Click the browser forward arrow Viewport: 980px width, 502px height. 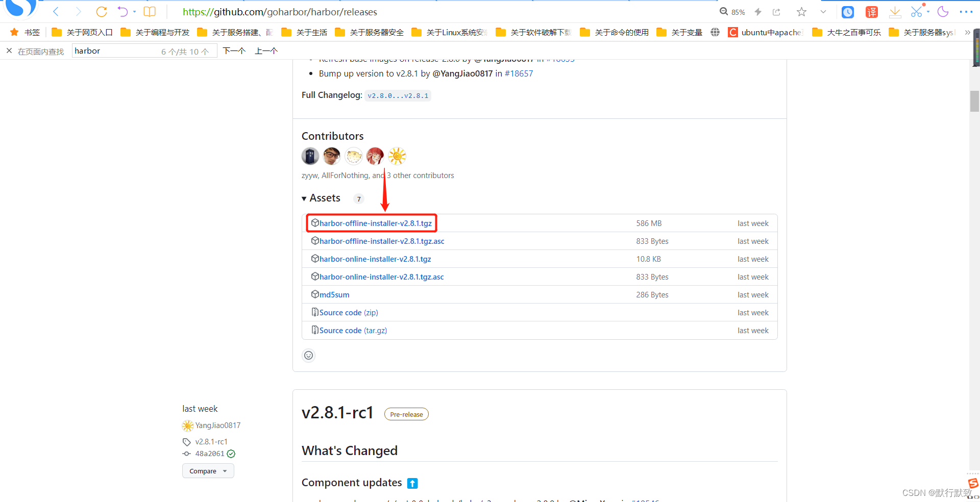point(78,11)
